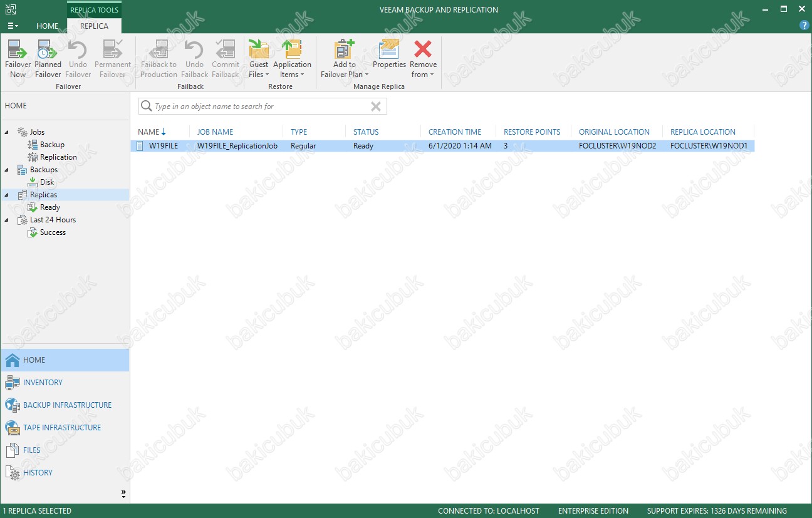Switch to the HOME ribbon tab
The height and width of the screenshot is (518, 812).
tap(48, 26)
